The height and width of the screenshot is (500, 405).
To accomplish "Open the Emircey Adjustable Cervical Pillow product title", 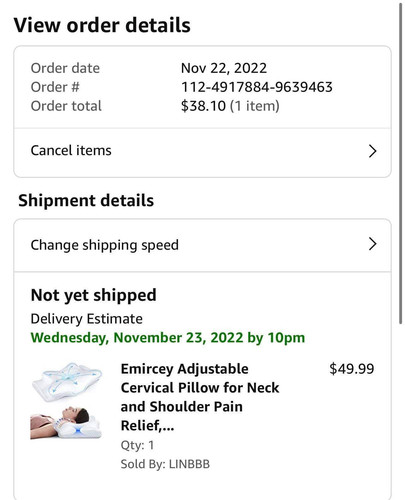I will tap(200, 397).
